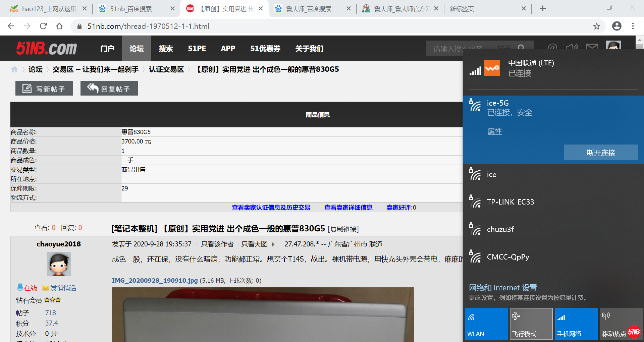
Task: Click the @ mentions icon in header
Action: (x=552, y=47)
